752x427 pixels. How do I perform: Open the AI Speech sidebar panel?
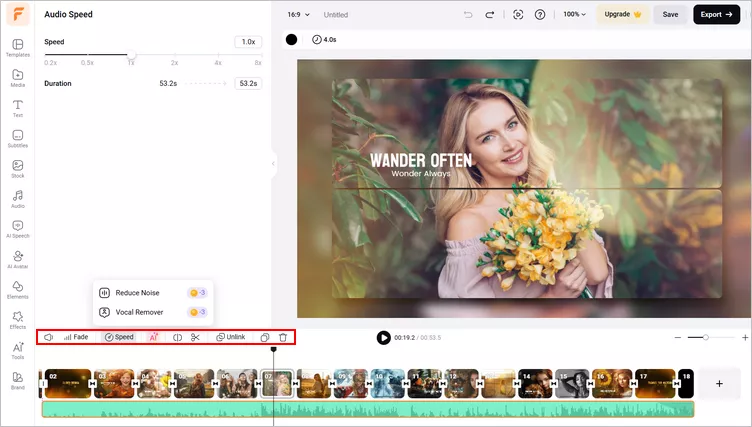(x=18, y=229)
